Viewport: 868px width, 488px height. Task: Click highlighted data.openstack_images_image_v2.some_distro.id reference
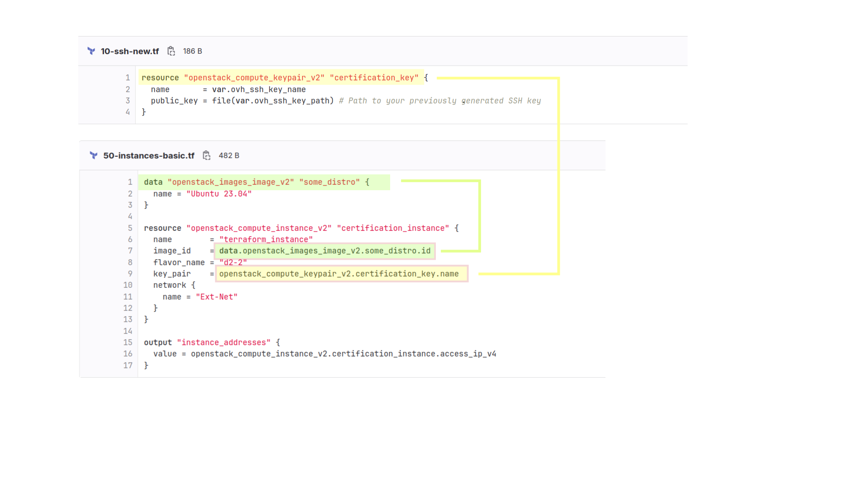[x=325, y=251]
